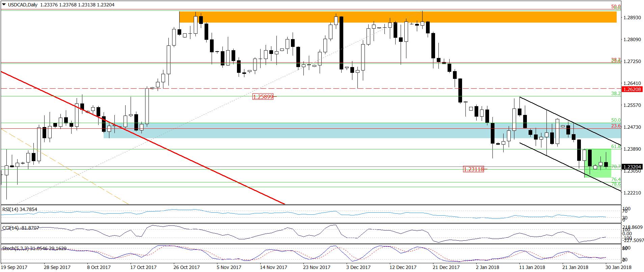Click the 14 Nov 2017 date label
Image resolution: width=644 pixels, height=272 pixels.
pos(273,267)
